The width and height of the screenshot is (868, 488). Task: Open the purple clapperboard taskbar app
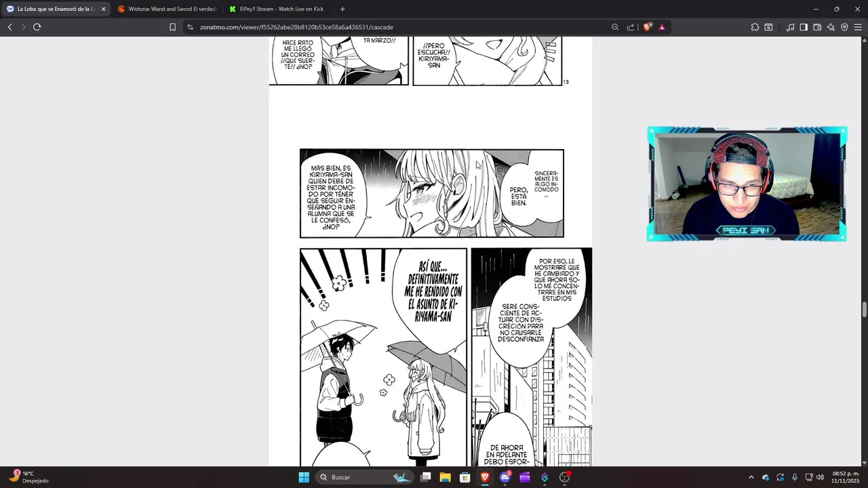525,477
